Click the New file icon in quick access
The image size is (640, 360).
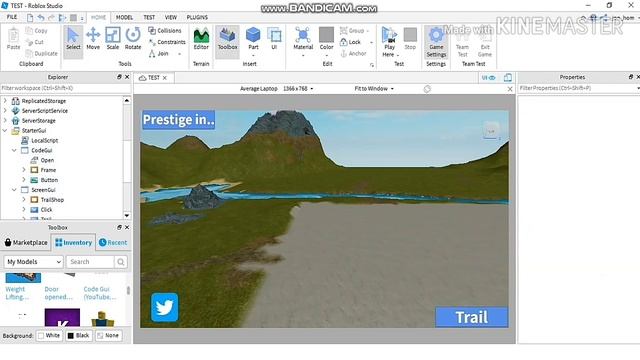pyautogui.click(x=30, y=18)
